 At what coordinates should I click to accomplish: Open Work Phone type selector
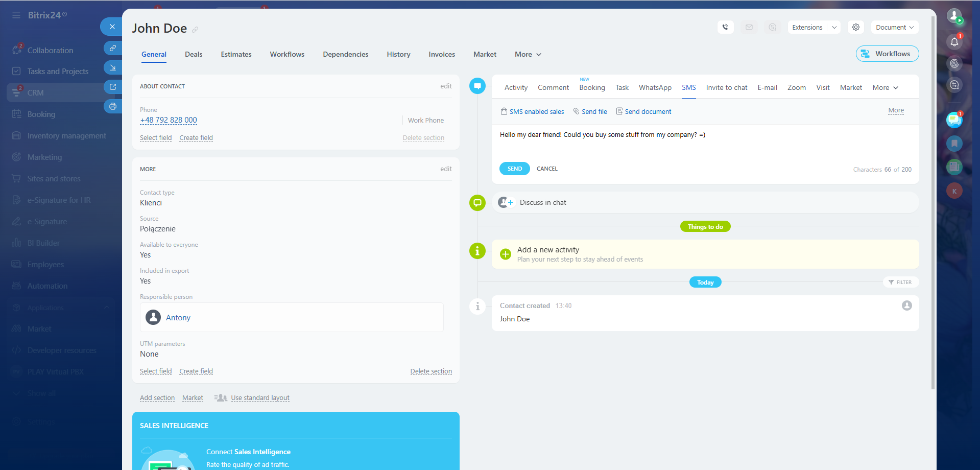point(425,121)
